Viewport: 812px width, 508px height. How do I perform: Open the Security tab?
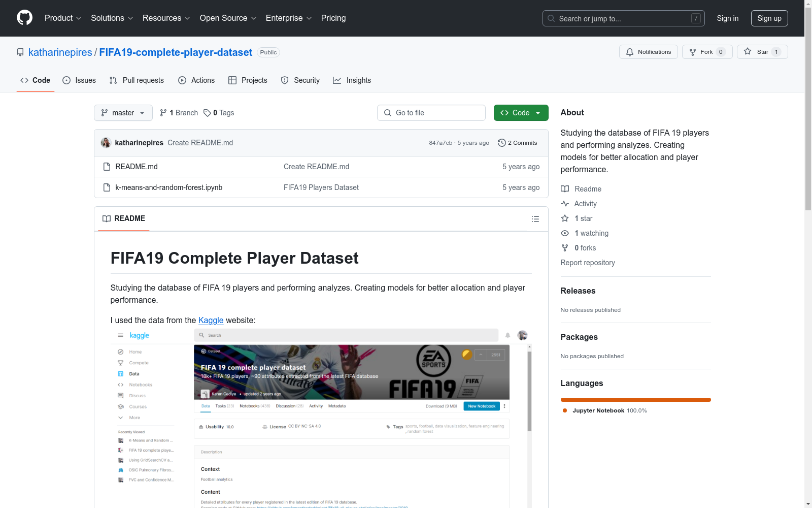coord(300,80)
